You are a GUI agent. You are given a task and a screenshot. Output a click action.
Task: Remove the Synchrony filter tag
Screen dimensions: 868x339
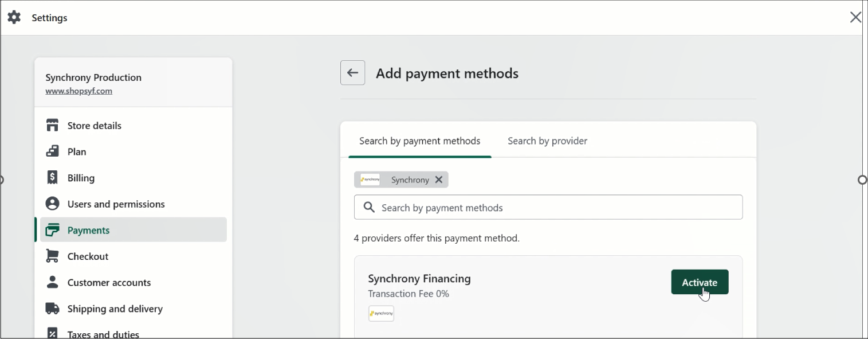pyautogui.click(x=439, y=180)
